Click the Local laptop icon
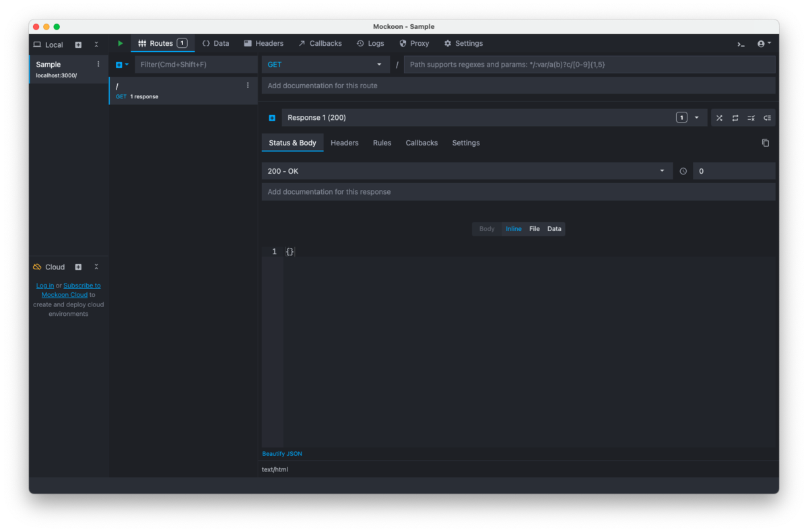Viewport: 808px width, 532px height. tap(37, 44)
